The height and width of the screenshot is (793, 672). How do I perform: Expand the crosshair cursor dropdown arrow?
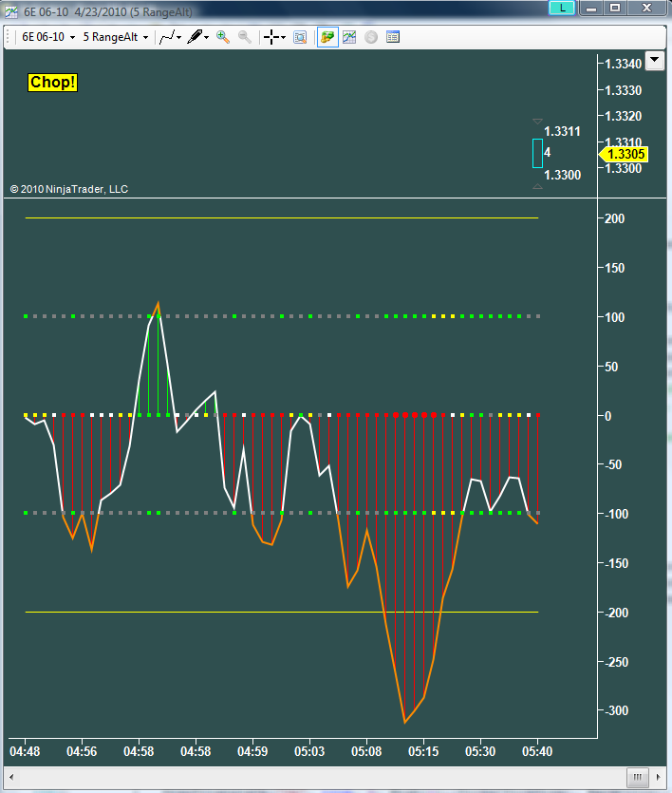click(284, 37)
